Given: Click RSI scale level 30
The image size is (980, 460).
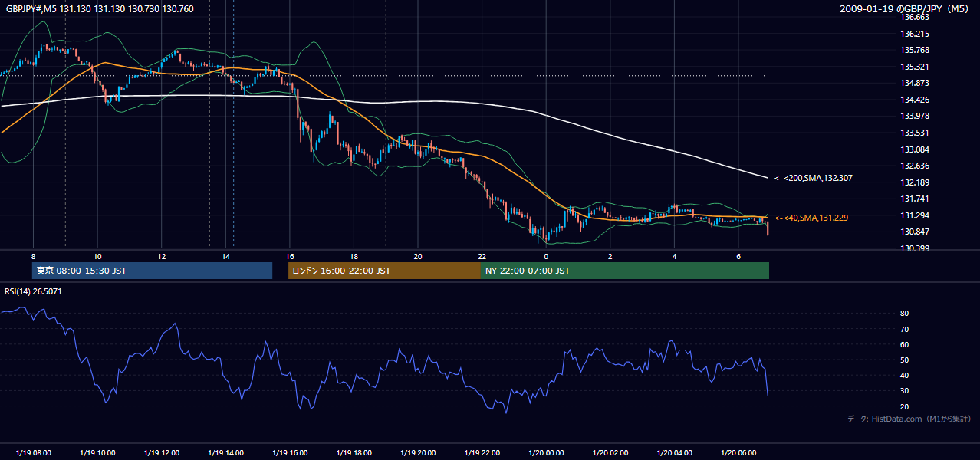Looking at the screenshot, I should click(x=905, y=391).
